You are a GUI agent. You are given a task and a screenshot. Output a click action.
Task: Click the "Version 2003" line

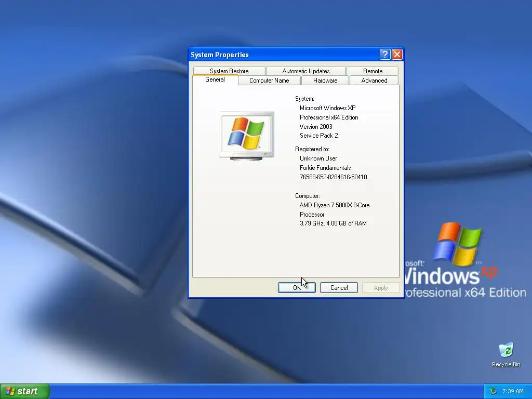[x=316, y=127]
